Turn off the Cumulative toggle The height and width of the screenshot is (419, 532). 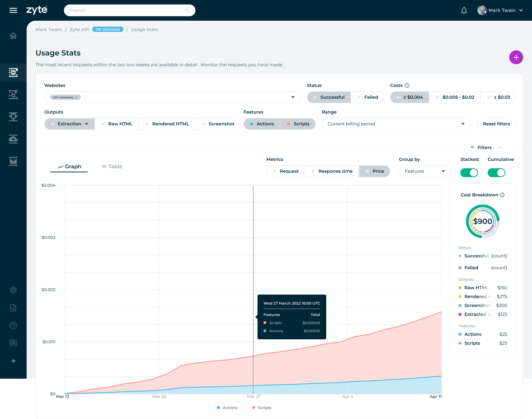[496, 173]
